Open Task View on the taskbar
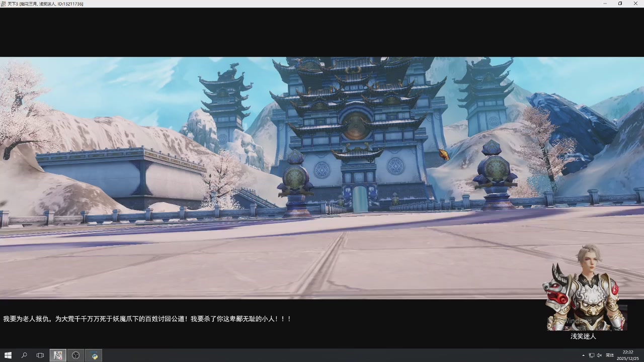 click(40, 355)
